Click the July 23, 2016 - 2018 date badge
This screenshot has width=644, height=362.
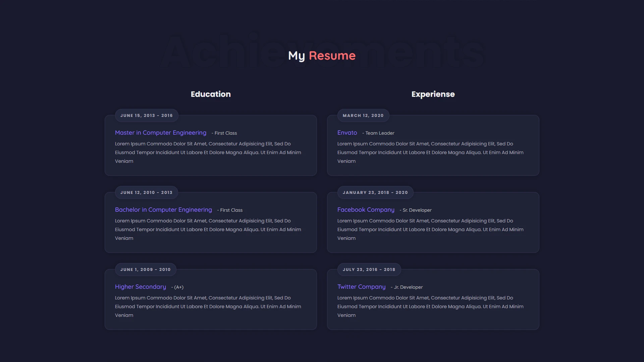(x=369, y=269)
